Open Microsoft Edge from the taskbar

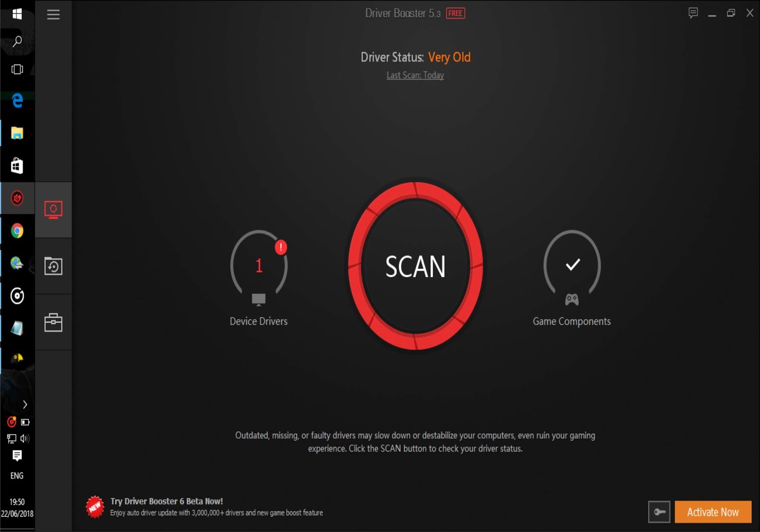click(x=17, y=100)
